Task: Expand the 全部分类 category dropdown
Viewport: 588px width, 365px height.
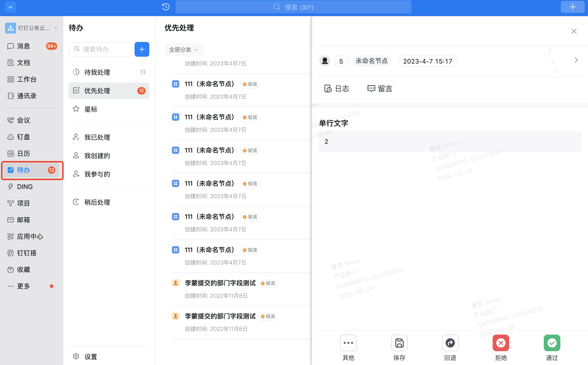Action: coord(184,50)
